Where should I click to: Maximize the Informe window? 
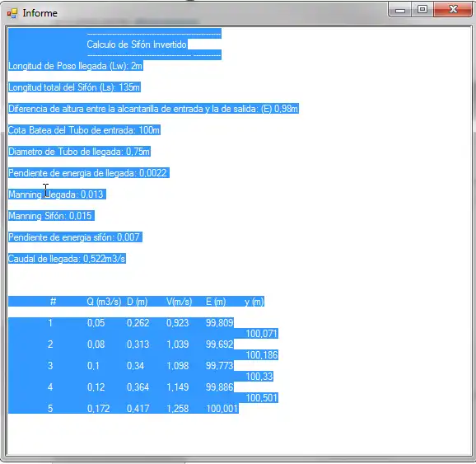click(x=422, y=10)
